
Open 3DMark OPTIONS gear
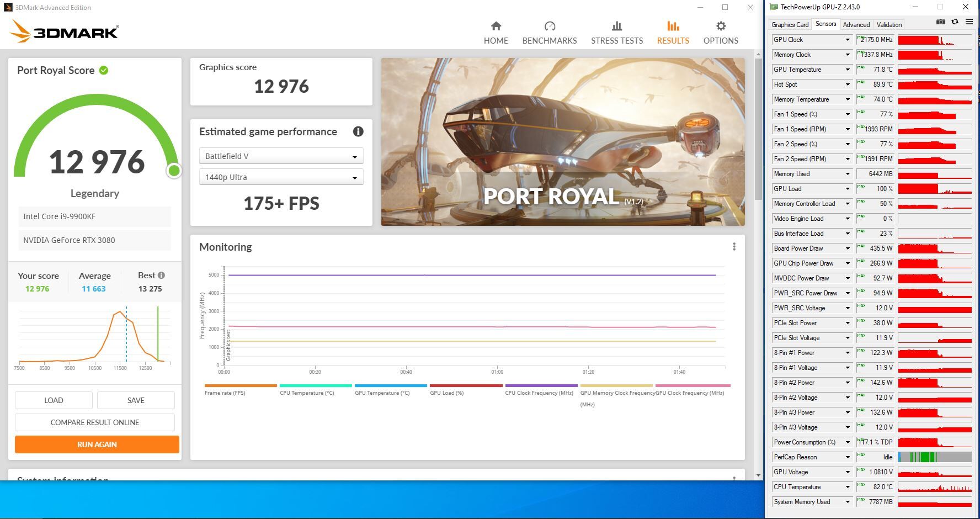point(721,33)
